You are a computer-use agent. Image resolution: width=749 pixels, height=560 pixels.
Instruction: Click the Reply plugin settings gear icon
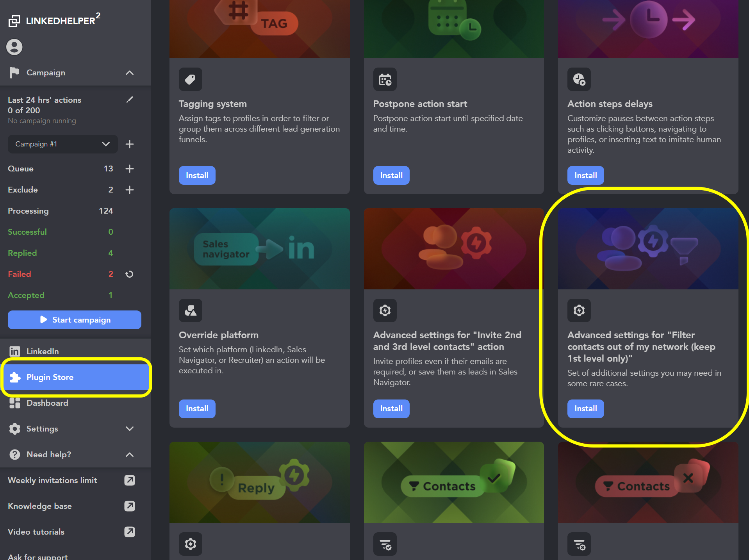point(191,544)
